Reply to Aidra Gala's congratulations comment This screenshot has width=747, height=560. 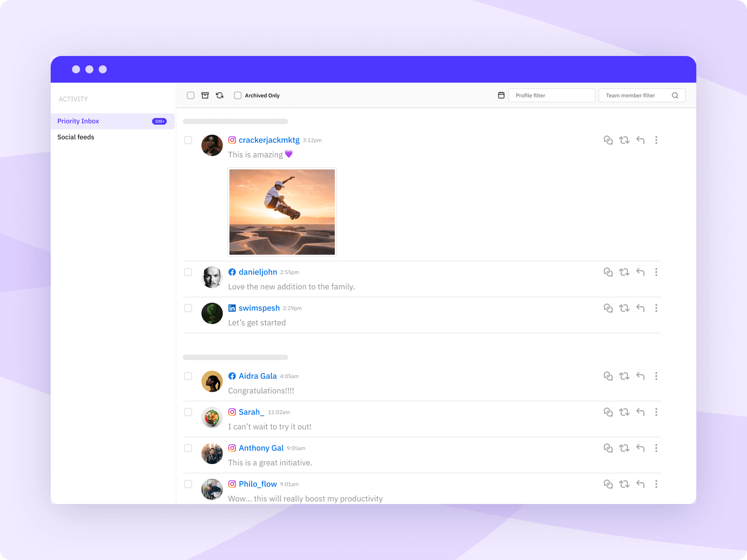pos(640,376)
